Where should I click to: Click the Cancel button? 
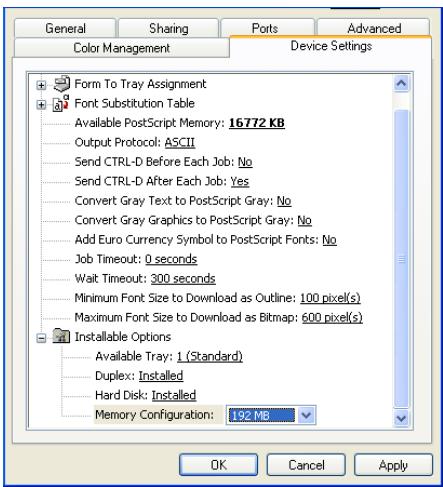(x=306, y=465)
